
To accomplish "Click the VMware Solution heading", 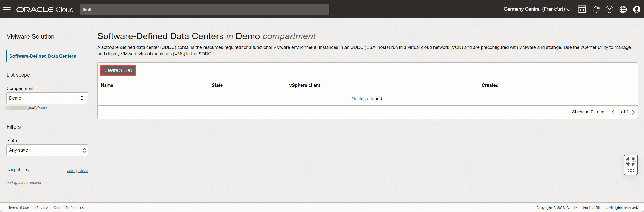I will 31,37.
